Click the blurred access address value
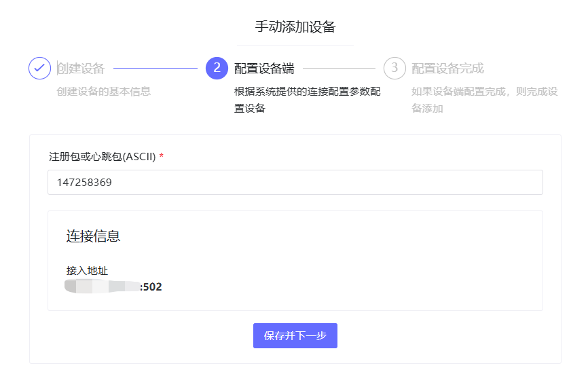This screenshot has width=588, height=389. coord(102,286)
